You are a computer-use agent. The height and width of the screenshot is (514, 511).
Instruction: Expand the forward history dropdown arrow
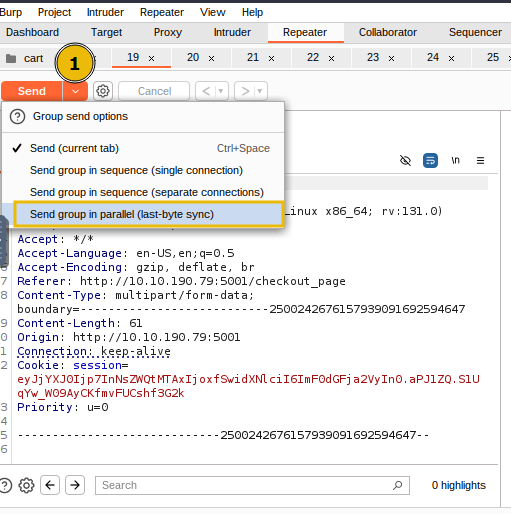(x=260, y=91)
